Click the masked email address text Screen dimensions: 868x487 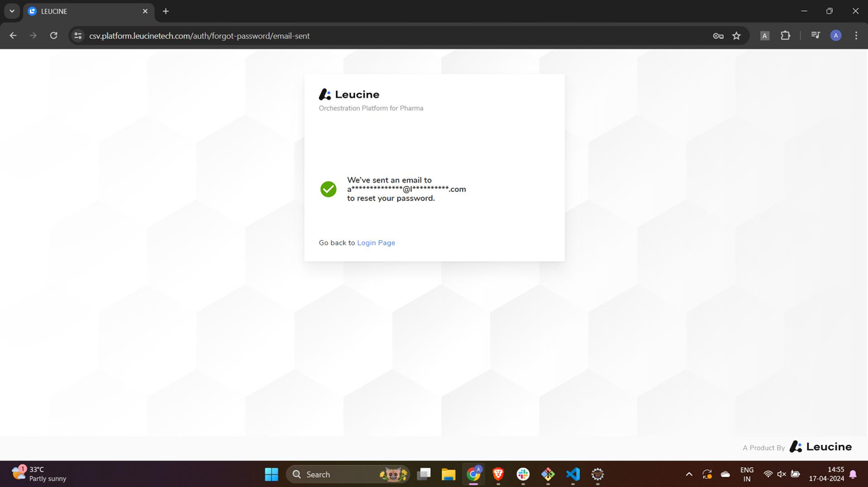pyautogui.click(x=407, y=189)
